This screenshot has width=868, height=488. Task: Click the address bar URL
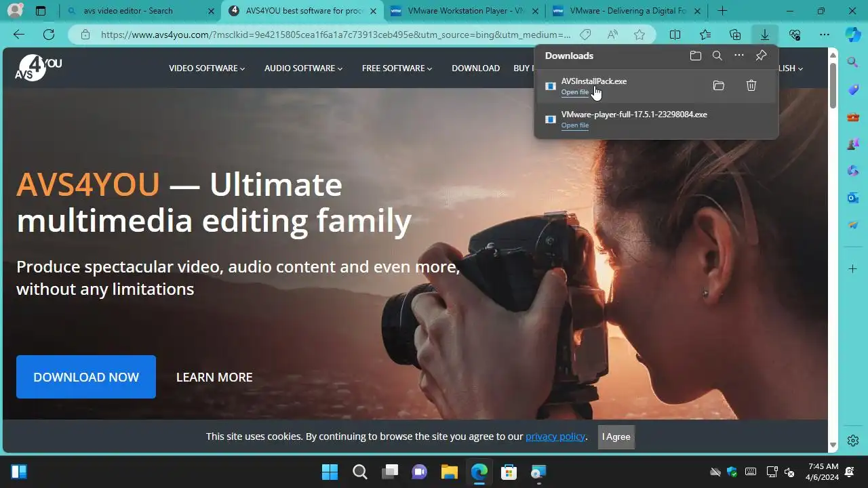[x=336, y=35]
